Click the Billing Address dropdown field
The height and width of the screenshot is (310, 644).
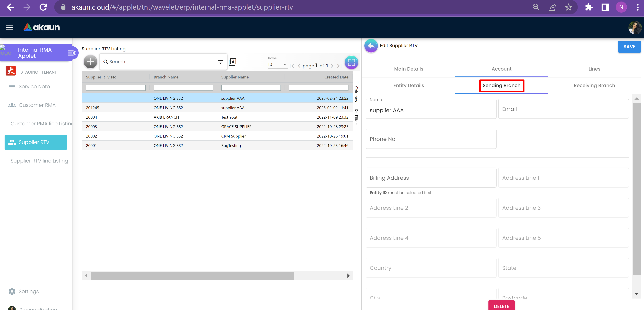(x=431, y=178)
